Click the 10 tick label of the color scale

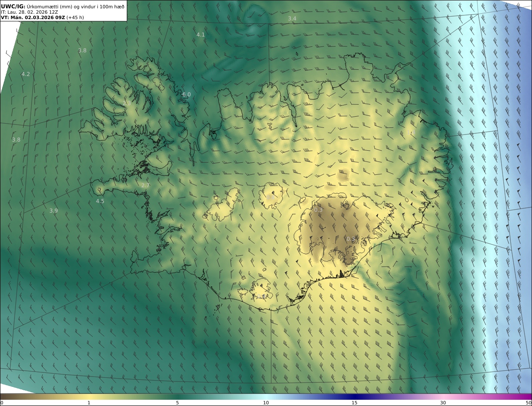pos(266,403)
